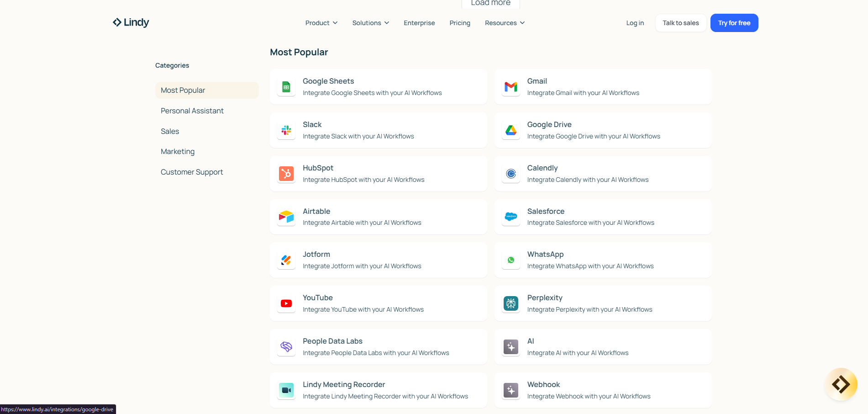This screenshot has width=868, height=414.
Task: Expand the Solutions dropdown menu
Action: click(371, 23)
